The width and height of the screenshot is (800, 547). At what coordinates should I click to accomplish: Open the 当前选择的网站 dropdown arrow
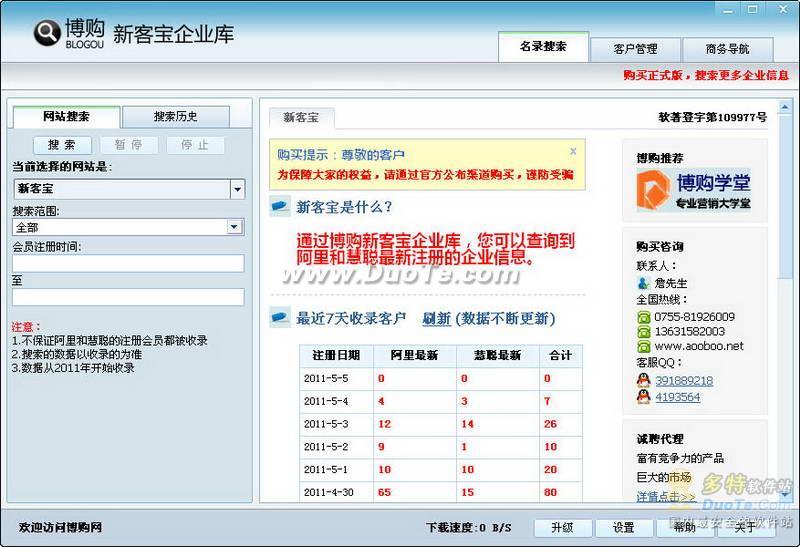tap(237, 189)
